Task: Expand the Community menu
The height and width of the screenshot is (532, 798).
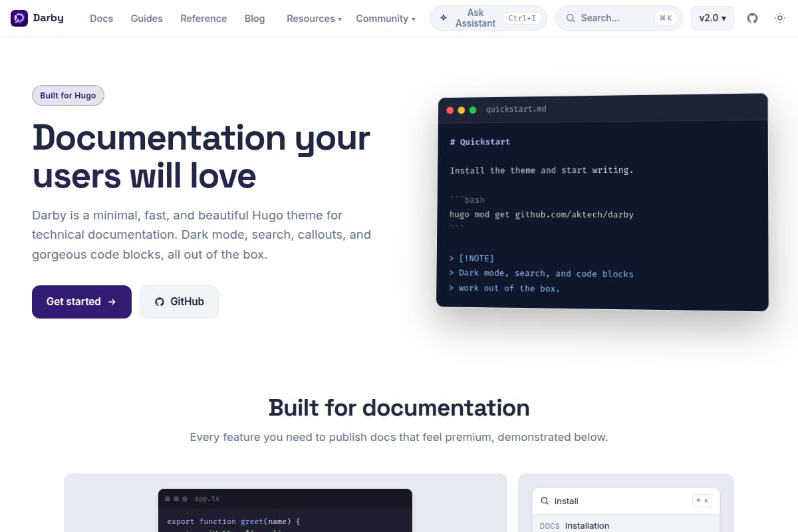Action: point(386,19)
